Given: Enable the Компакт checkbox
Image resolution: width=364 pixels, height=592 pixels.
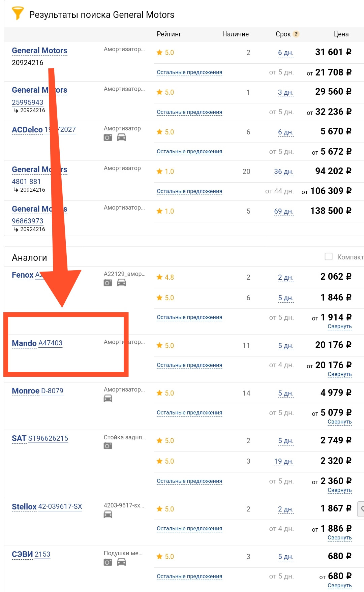Looking at the screenshot, I should (329, 257).
